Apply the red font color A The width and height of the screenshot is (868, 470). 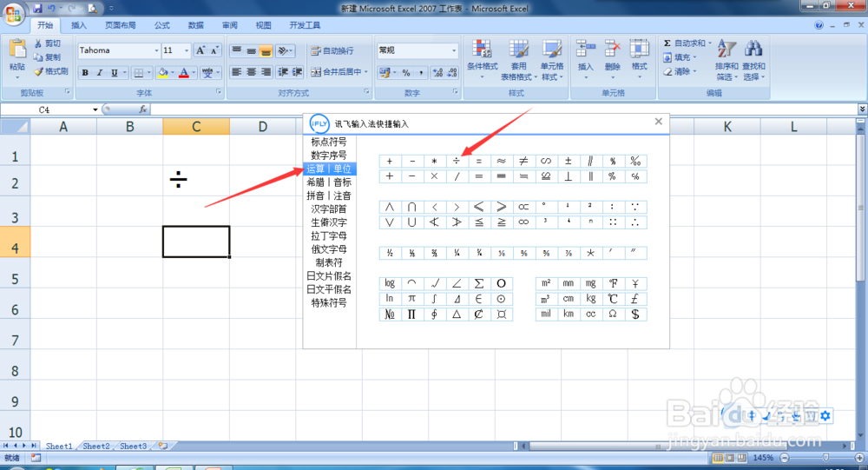(184, 73)
